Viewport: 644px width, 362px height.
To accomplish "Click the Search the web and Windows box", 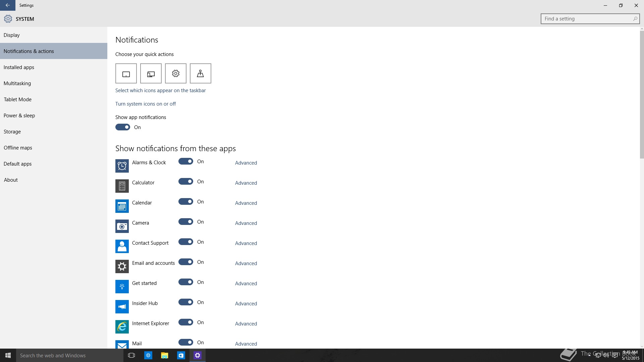I will pos(70,355).
